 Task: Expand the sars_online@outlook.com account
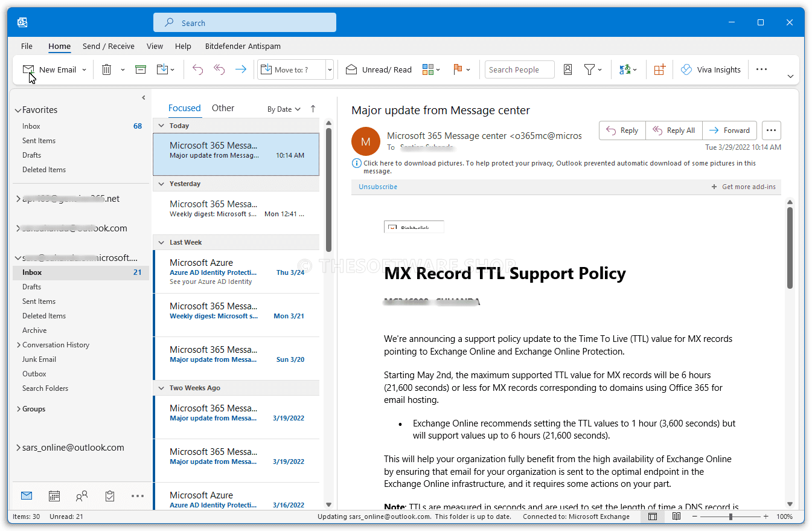tap(18, 448)
